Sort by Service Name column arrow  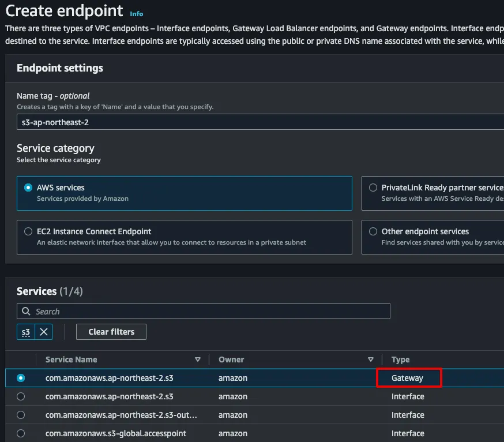click(198, 359)
